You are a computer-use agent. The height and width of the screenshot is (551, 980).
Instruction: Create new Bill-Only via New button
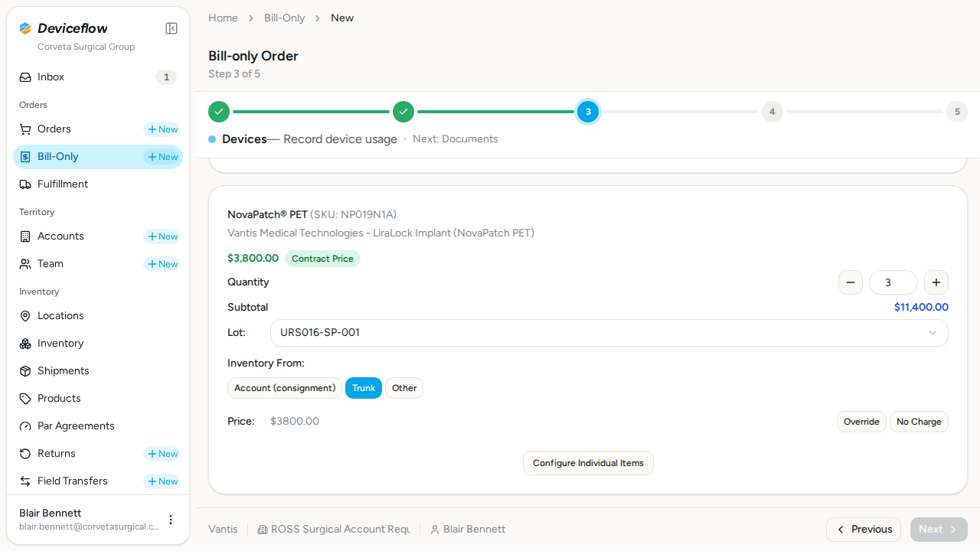pyautogui.click(x=162, y=157)
